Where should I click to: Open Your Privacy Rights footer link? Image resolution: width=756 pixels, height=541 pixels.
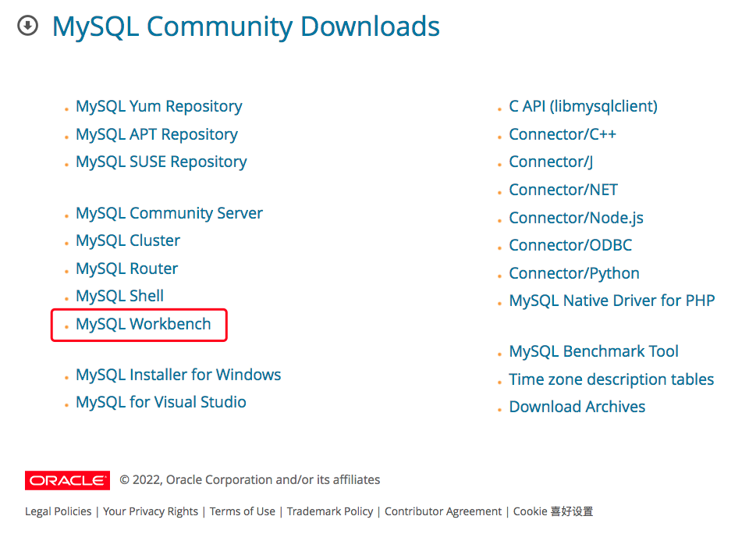pos(151,511)
